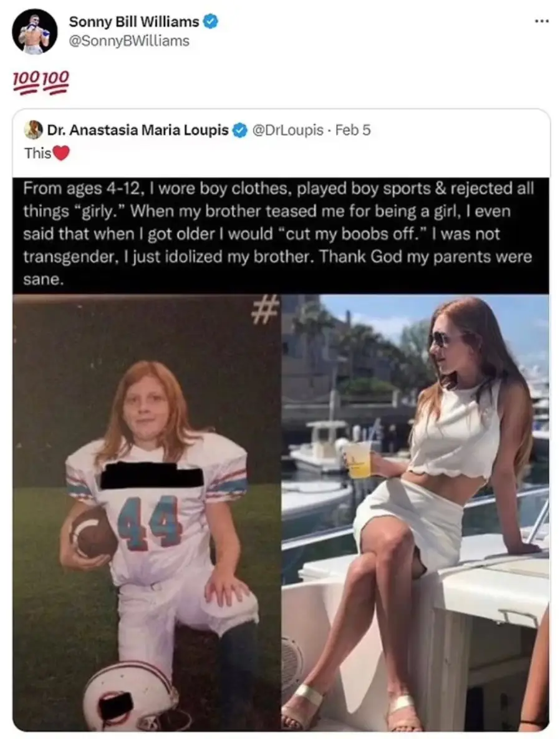This screenshot has width=560, height=739.
Task: Click the number 44 on the jersey
Action: (x=149, y=521)
